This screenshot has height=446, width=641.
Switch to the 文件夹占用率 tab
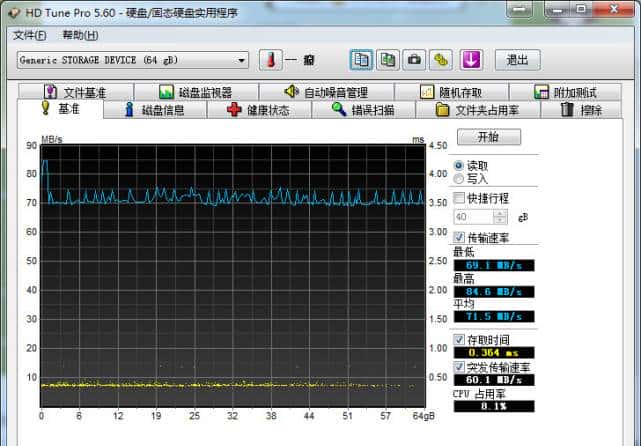(x=478, y=110)
